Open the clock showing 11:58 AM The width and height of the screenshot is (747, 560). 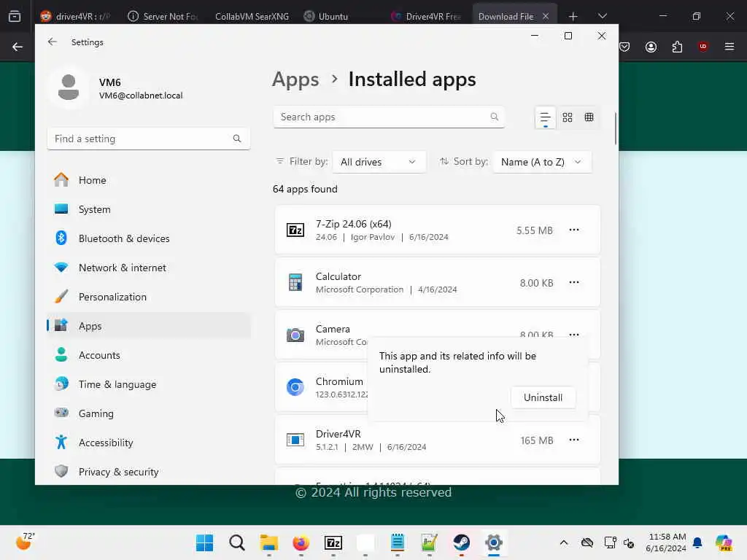[x=666, y=542]
